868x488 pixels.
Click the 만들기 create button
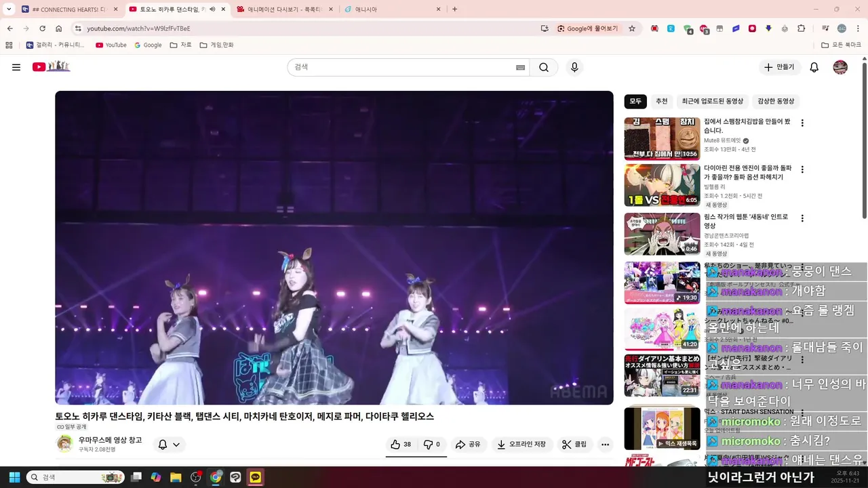click(780, 67)
